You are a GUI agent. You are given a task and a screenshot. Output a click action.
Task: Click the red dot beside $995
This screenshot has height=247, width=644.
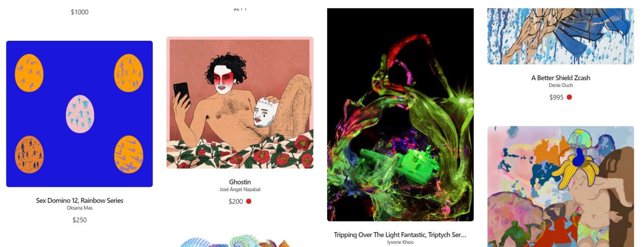[569, 97]
